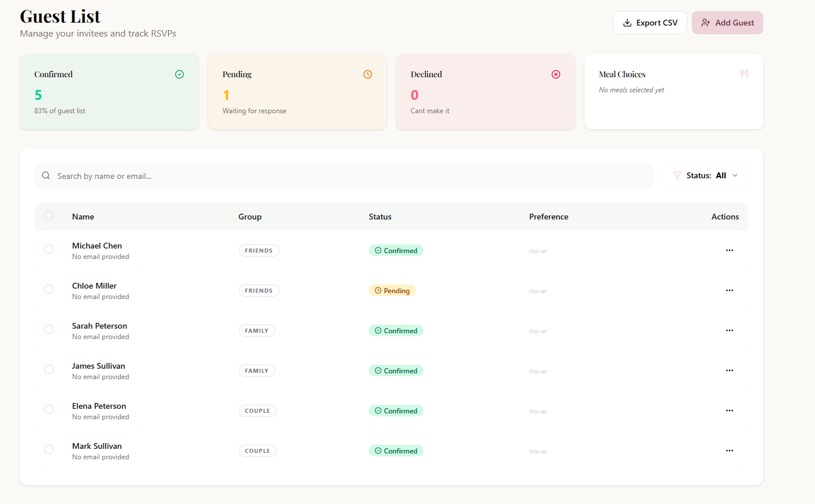Click the Confirmed card checkmark icon

pyautogui.click(x=179, y=74)
